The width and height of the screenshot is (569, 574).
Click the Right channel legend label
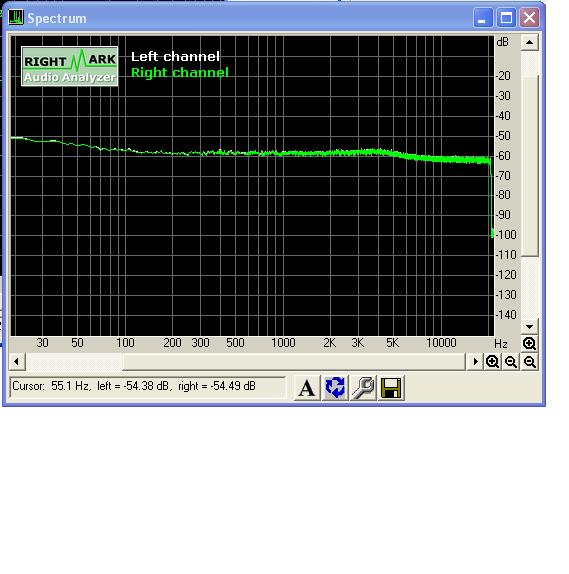coord(180,72)
